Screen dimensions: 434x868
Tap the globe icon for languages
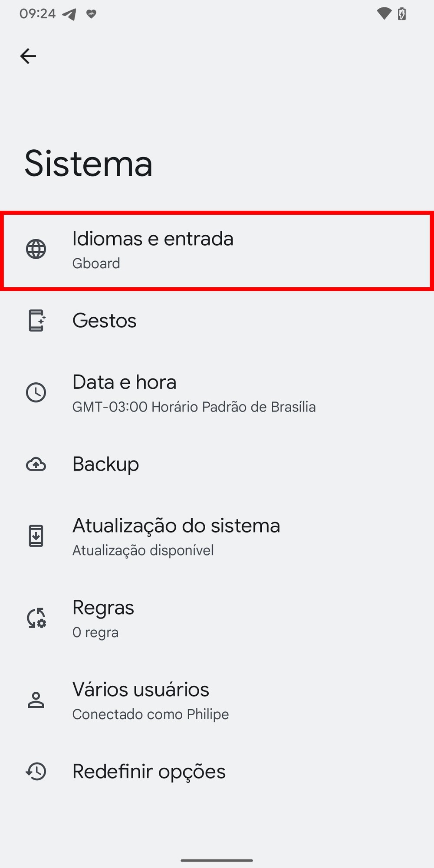tap(36, 249)
